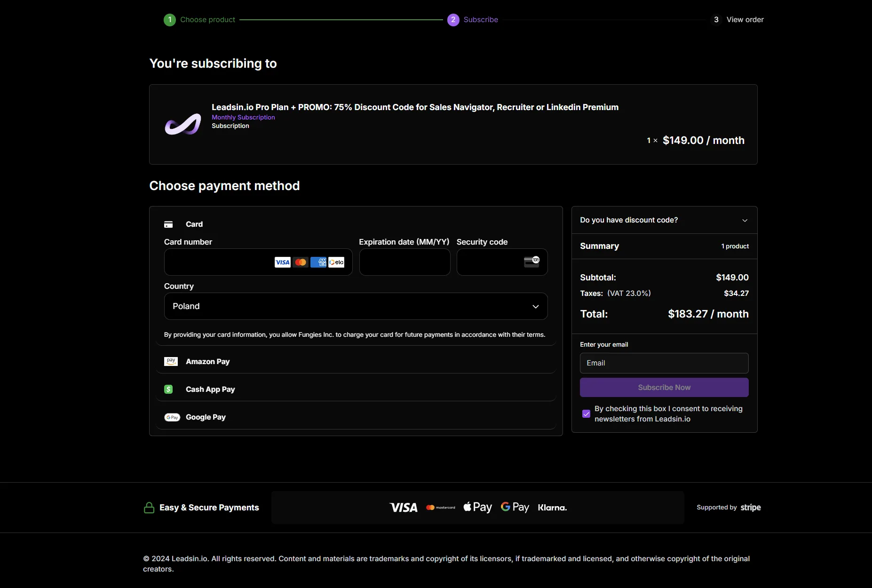Click the Monthly Subscription link

click(243, 117)
